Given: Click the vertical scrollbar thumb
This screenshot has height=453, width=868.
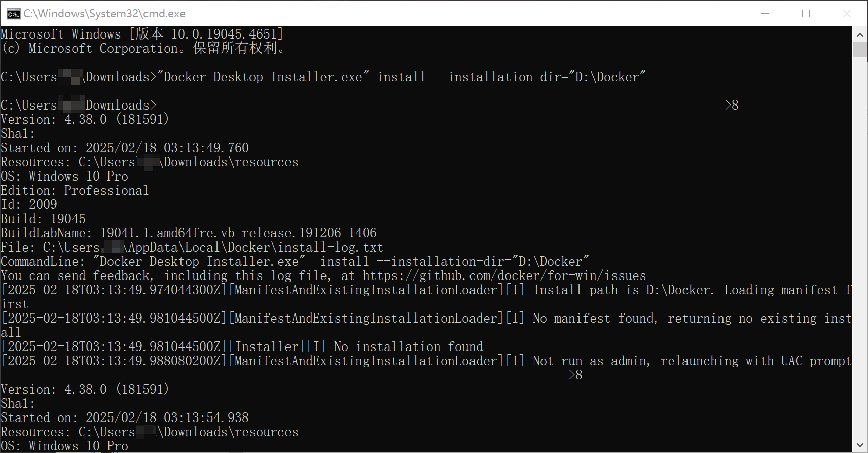Looking at the screenshot, I should [x=860, y=49].
